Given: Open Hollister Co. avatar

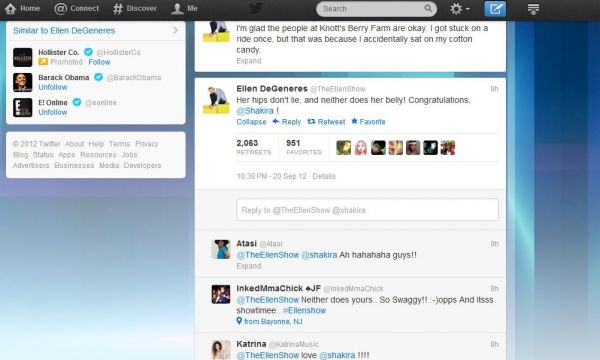Looking at the screenshot, I should click(23, 57).
